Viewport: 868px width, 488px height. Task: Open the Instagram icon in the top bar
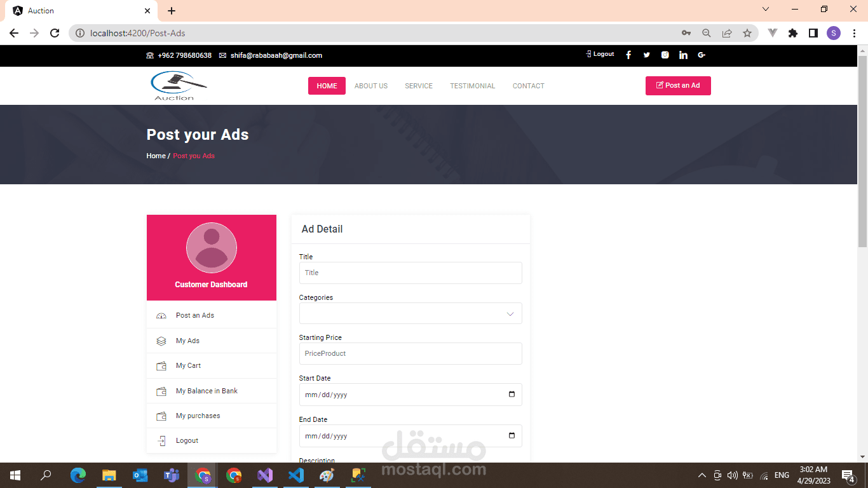(x=665, y=55)
